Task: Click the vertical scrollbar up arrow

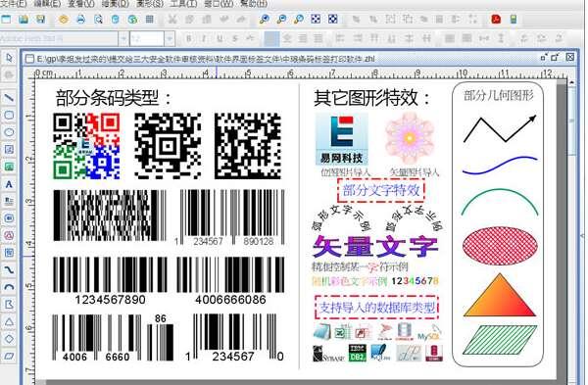Action: 571,82
